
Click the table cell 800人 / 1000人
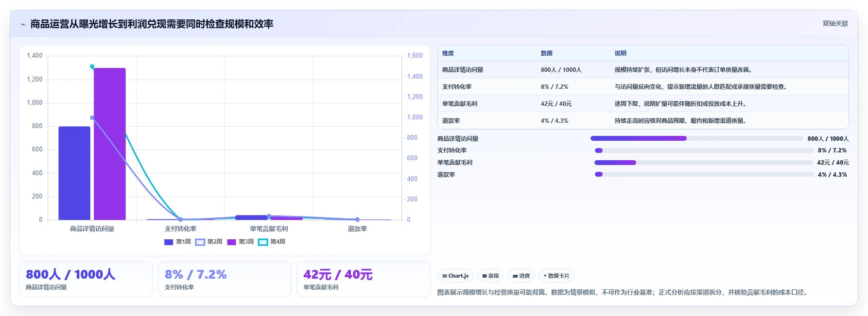click(561, 70)
